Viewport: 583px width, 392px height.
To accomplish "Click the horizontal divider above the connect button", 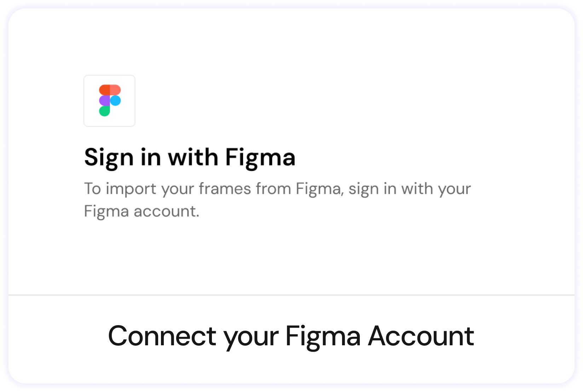I will [291, 295].
